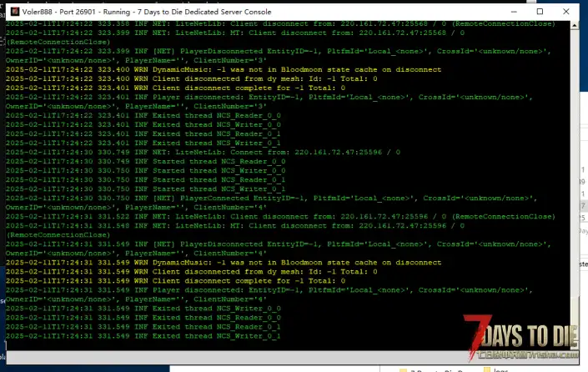The height and width of the screenshot is (372, 588).
Task: Click the 331.549 'Exited thread NCS_Writer_0_0' line
Action: 143,309
